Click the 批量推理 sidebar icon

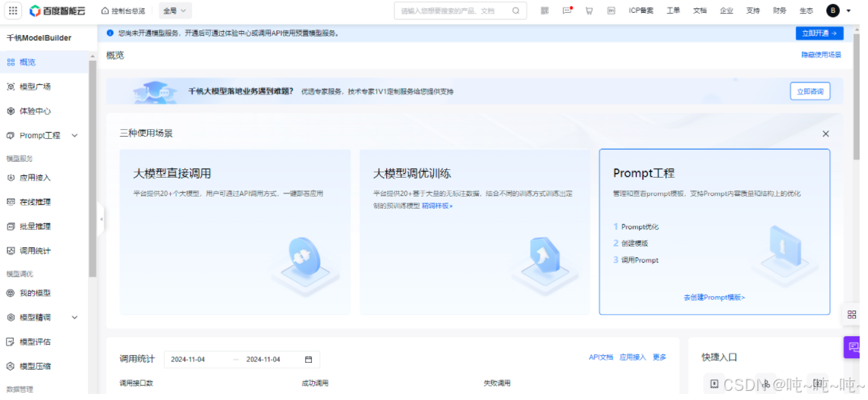(x=11, y=227)
